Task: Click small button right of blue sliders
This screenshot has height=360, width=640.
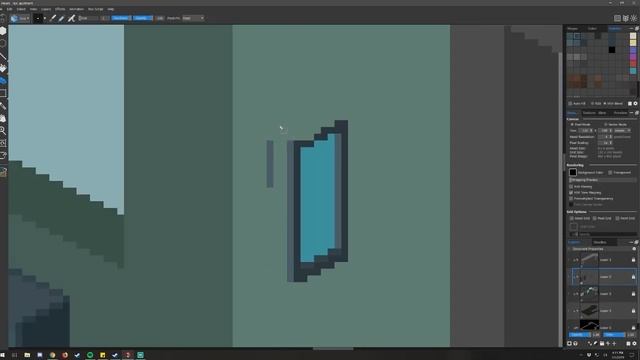Action: click(x=160, y=18)
